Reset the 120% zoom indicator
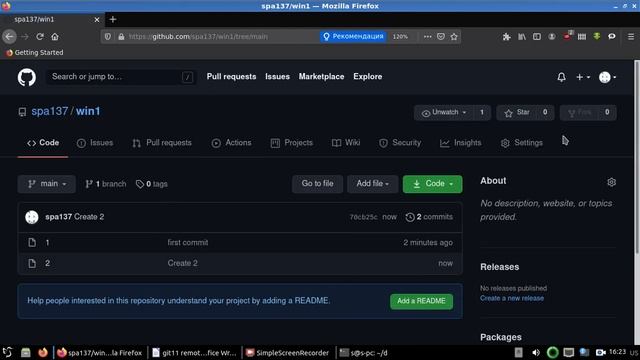Viewport: 640px width, 360px height. point(400,36)
